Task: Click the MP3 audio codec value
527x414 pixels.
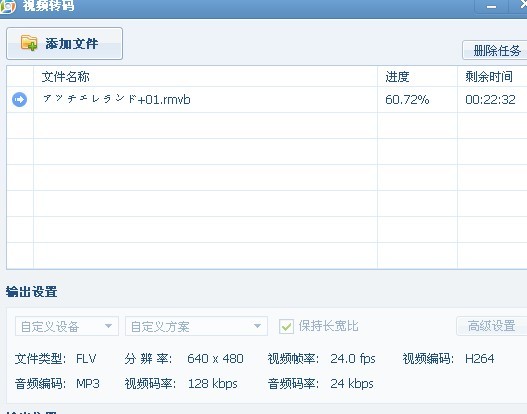Action: tap(88, 384)
